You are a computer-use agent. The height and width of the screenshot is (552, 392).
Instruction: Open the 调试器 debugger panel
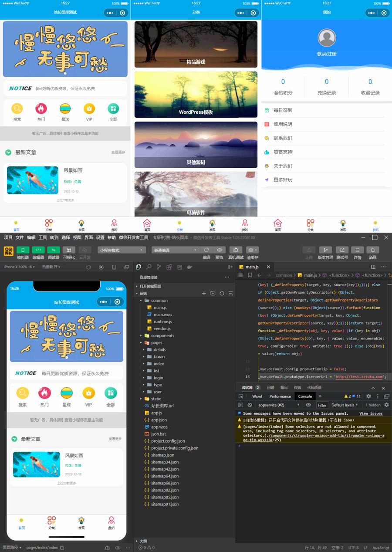(x=54, y=250)
